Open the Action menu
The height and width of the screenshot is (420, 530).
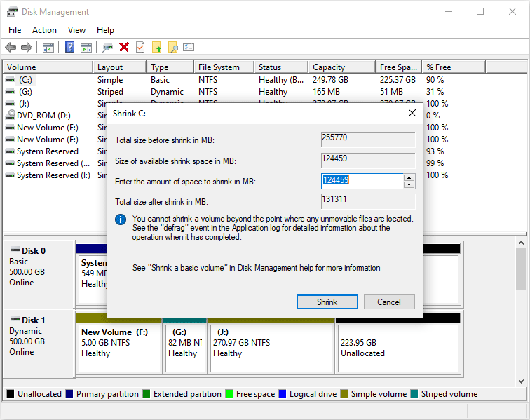pos(44,30)
